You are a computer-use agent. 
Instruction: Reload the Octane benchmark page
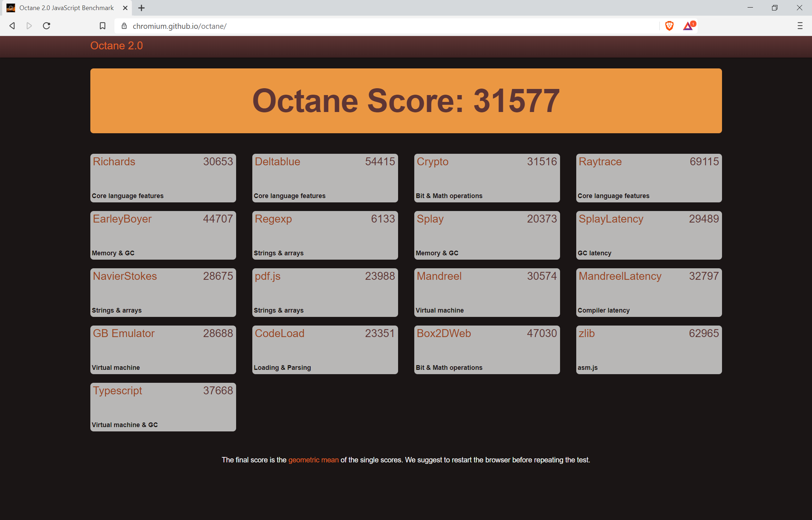pyautogui.click(x=46, y=26)
